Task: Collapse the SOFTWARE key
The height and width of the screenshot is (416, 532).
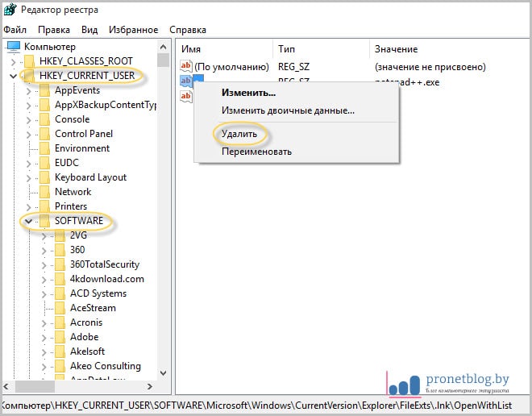Action: tap(28, 222)
